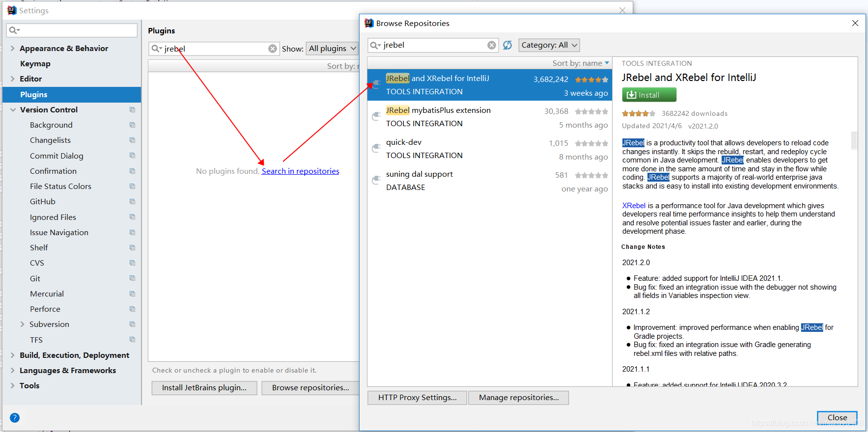Viewport: 868px width, 432px height.
Task: Click the refresh repositories icon
Action: [507, 45]
